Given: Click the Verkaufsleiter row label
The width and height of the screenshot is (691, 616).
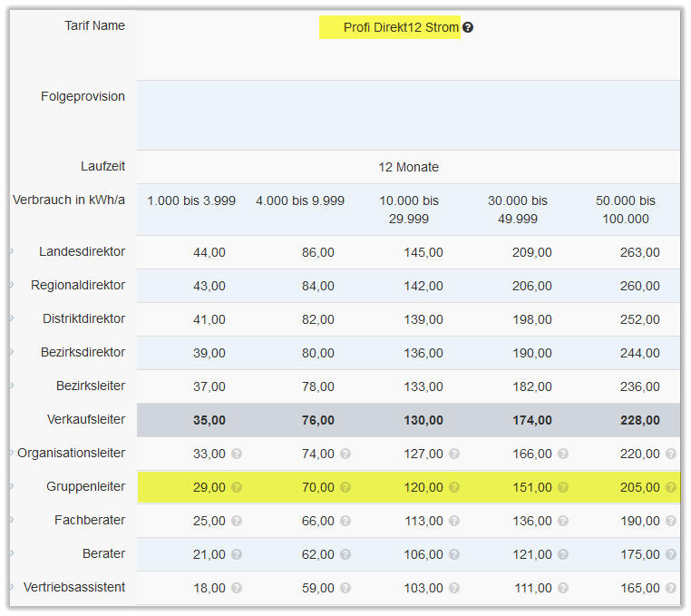Looking at the screenshot, I should tap(86, 419).
